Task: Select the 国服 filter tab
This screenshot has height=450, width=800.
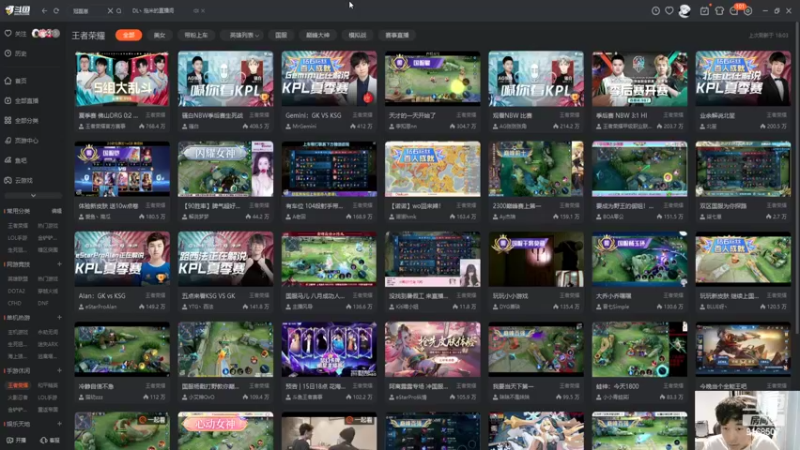Action: [281, 35]
